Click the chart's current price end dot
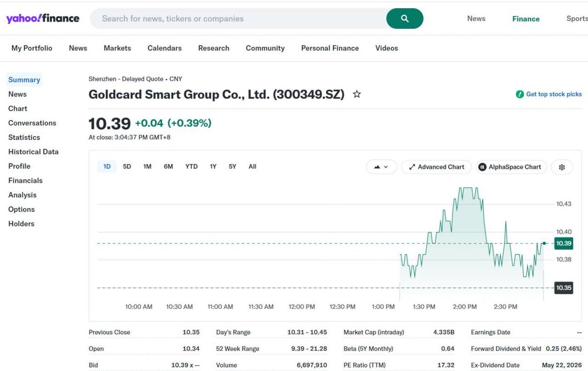588x371 pixels. (544, 243)
